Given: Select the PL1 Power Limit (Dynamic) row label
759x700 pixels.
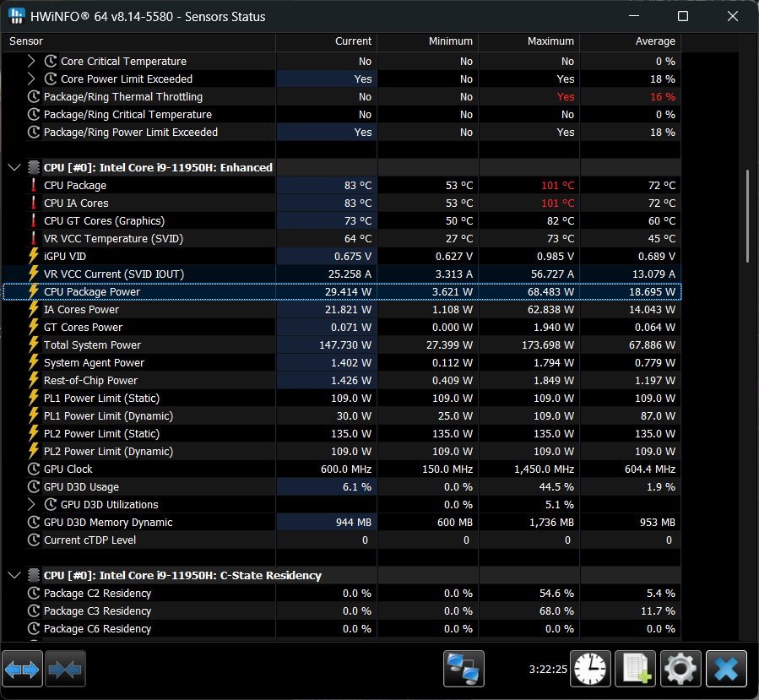Looking at the screenshot, I should (x=108, y=416).
